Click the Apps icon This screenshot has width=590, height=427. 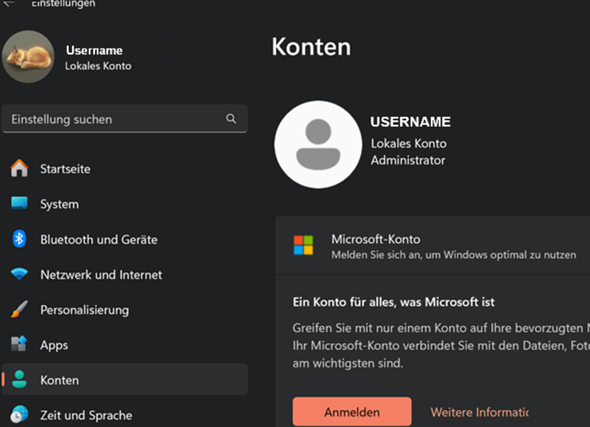(x=19, y=343)
